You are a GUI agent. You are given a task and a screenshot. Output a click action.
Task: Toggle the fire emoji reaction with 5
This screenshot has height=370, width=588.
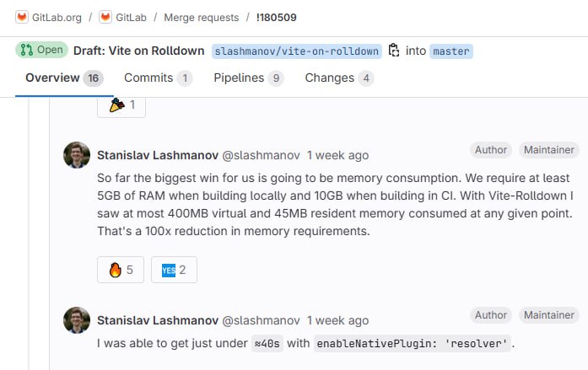coord(121,270)
